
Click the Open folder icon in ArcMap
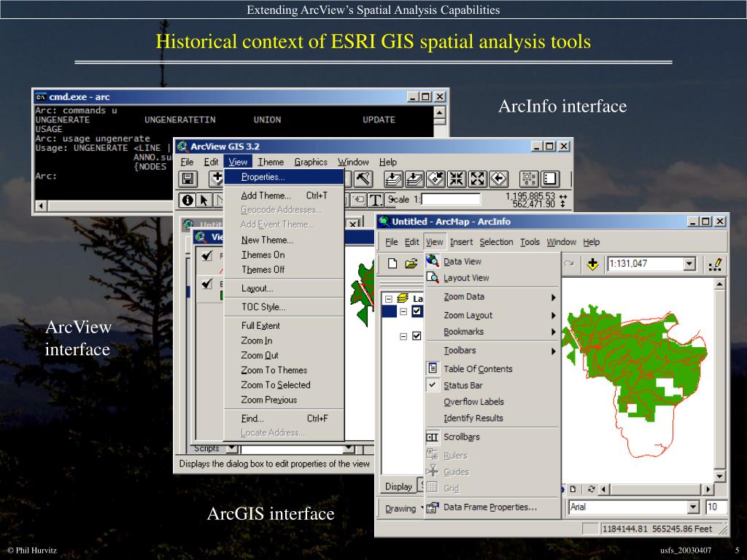point(411,264)
